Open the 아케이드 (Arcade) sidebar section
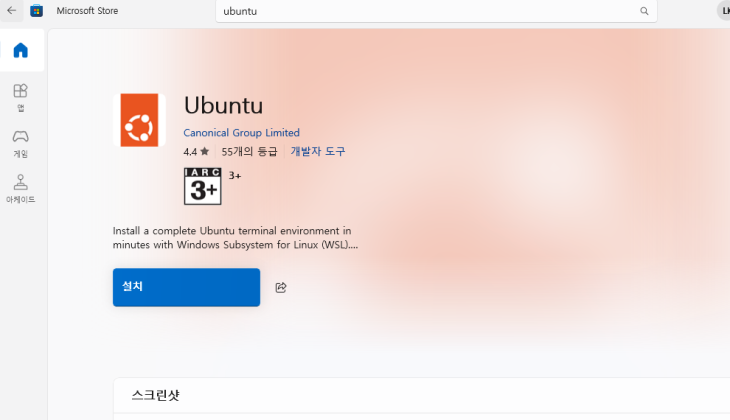Screen dimensions: 730x420 (20, 189)
